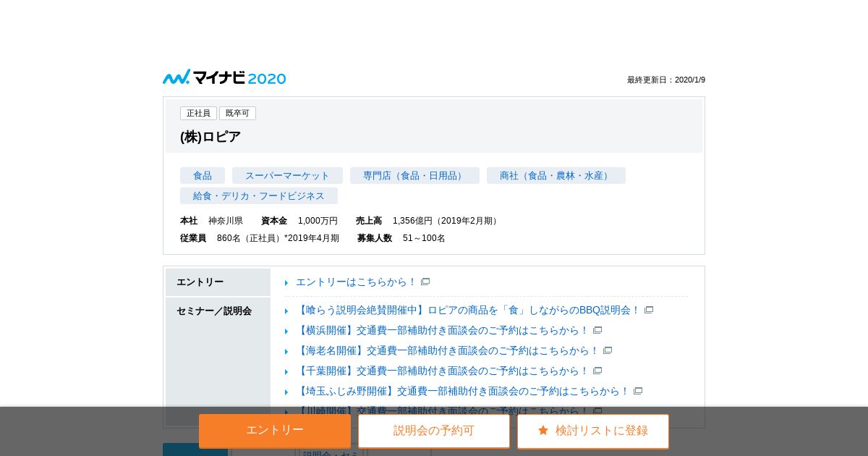This screenshot has width=868, height=456.
Task: Open the 喰らう説明会 BBQ説明会 link
Action: 468,310
